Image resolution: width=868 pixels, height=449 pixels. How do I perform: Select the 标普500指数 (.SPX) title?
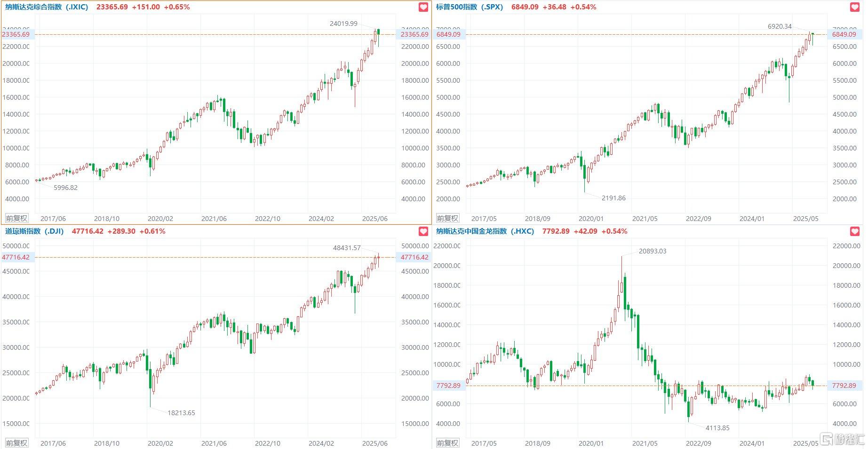click(x=469, y=7)
